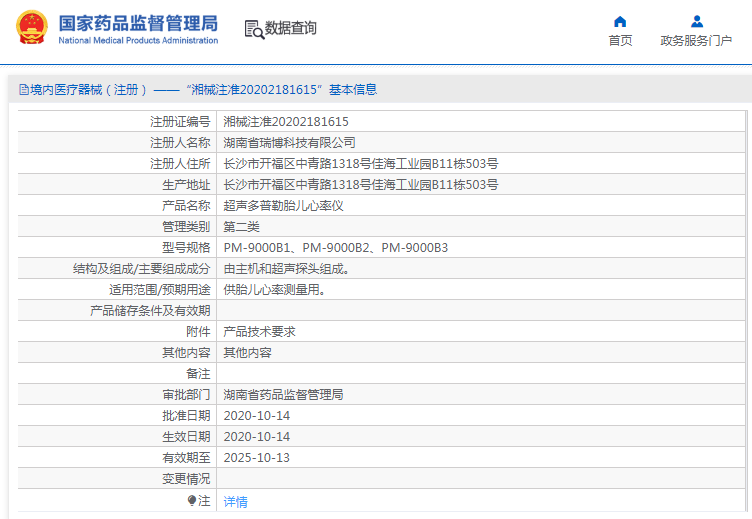Image resolution: width=752 pixels, height=519 pixels.
Task: Go to 首页 home link
Action: point(620,41)
